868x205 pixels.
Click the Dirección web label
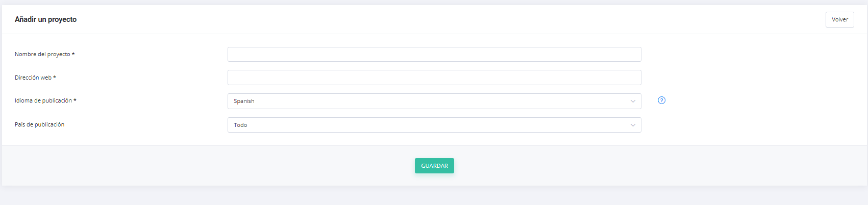pyautogui.click(x=33, y=78)
